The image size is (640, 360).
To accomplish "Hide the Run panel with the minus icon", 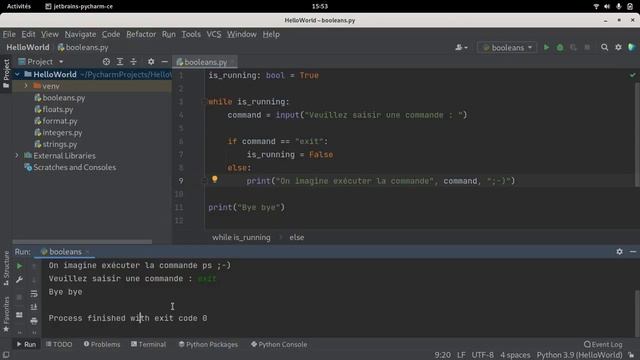I will (633, 251).
